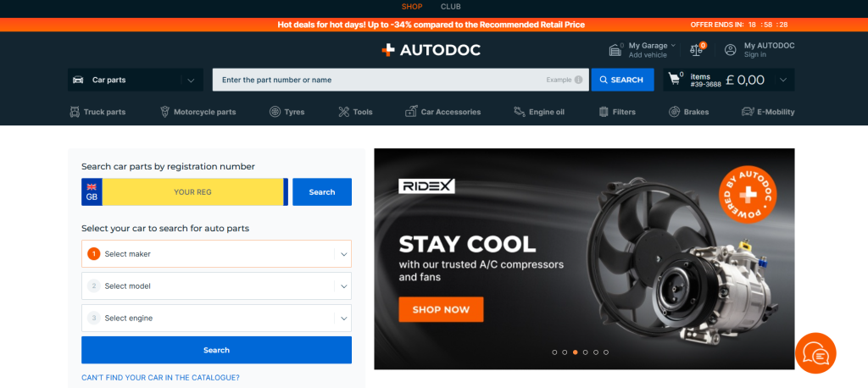Select the first carousel dot
The width and height of the screenshot is (868, 388).
[554, 352]
